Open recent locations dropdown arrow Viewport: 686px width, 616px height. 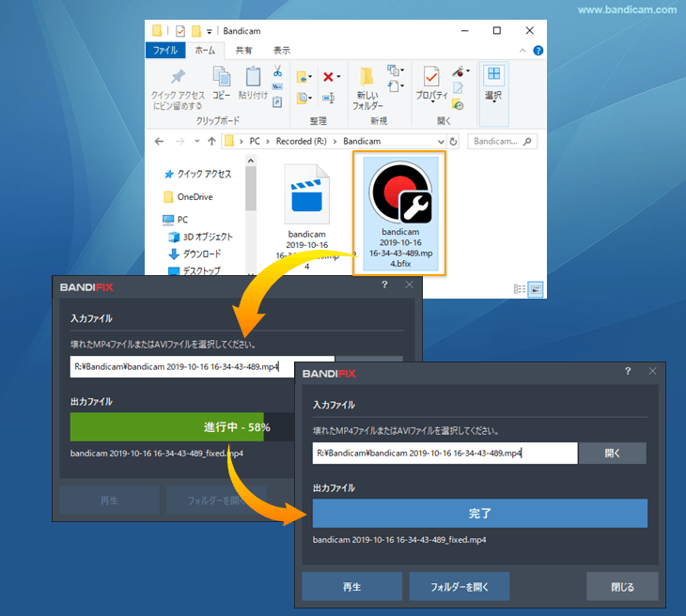197,141
